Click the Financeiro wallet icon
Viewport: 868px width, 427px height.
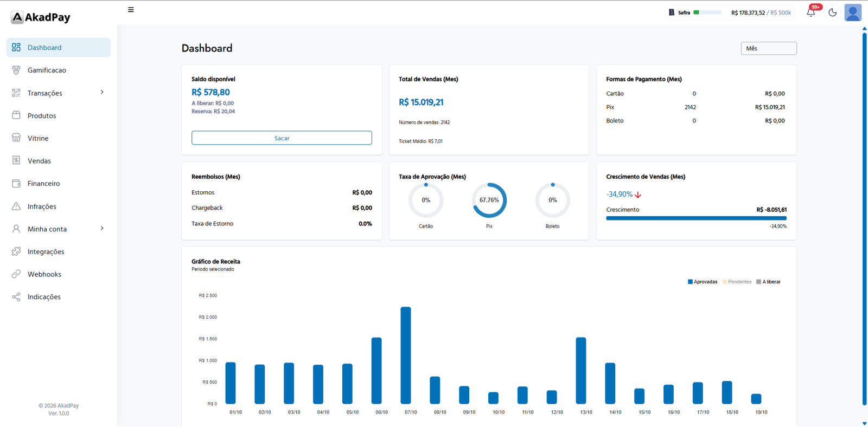pyautogui.click(x=16, y=184)
